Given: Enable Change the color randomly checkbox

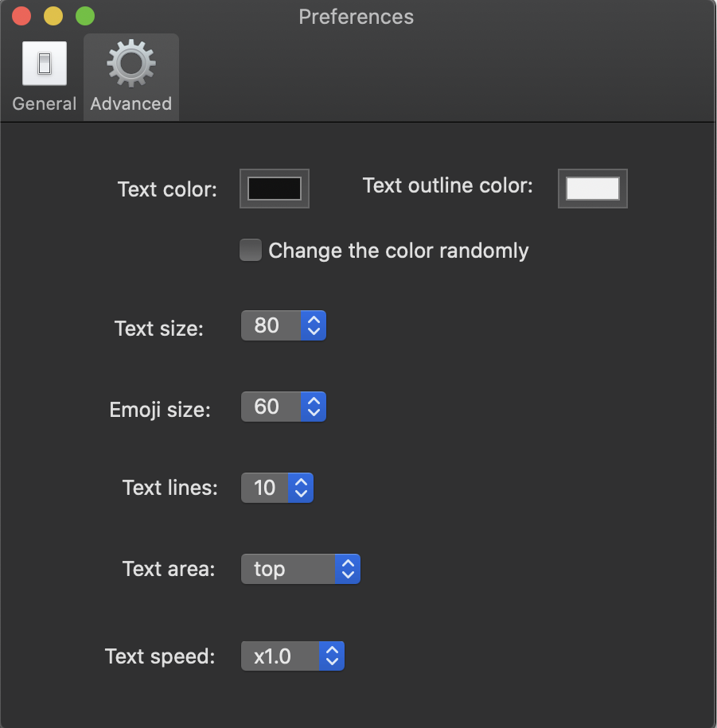Looking at the screenshot, I should (x=251, y=251).
